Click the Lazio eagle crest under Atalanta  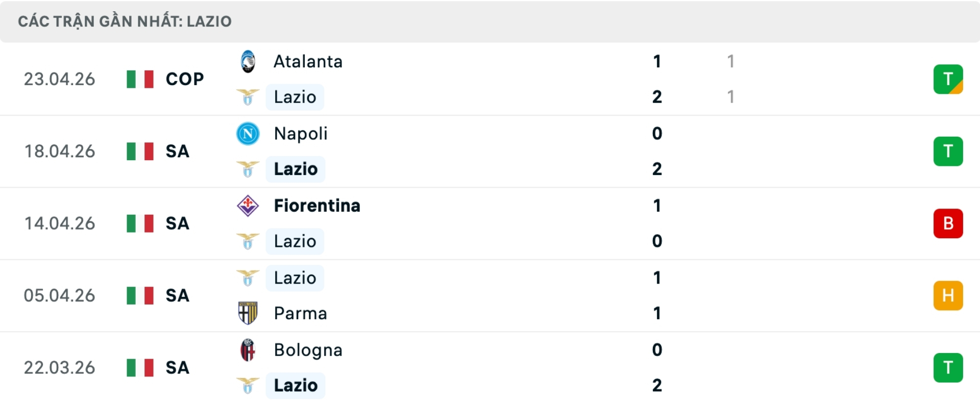[248, 97]
